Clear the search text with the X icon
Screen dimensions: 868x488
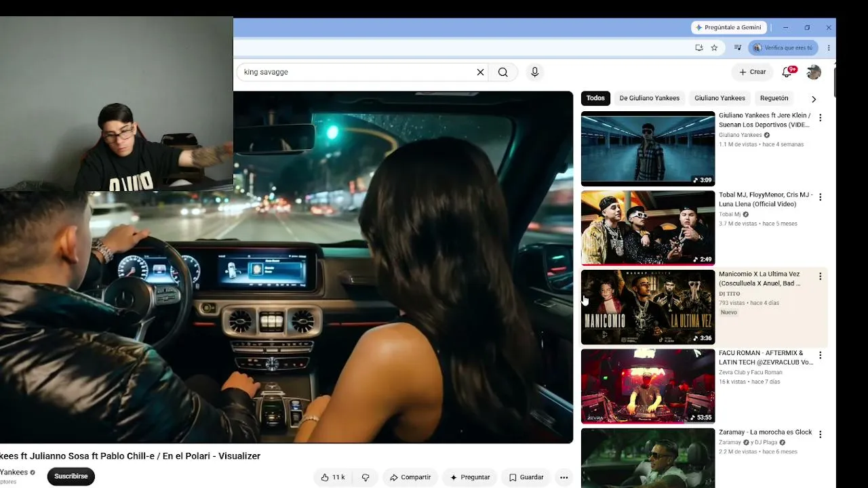coord(480,72)
